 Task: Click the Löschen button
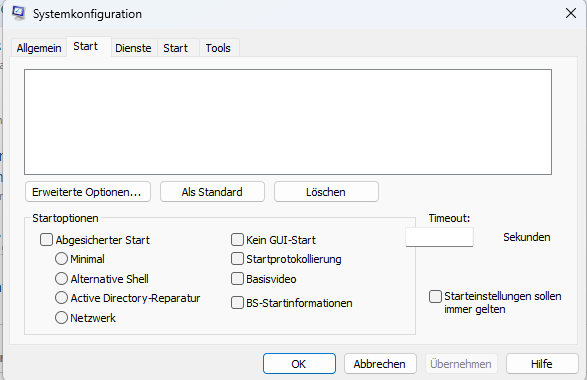(326, 192)
